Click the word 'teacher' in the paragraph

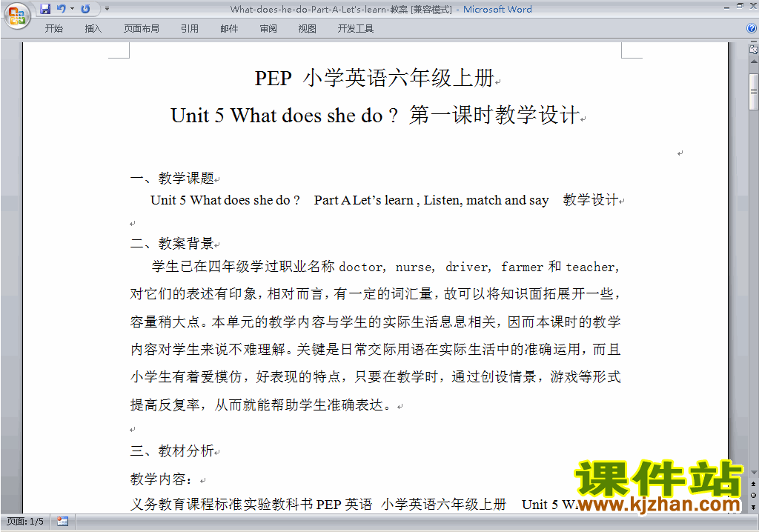point(591,267)
